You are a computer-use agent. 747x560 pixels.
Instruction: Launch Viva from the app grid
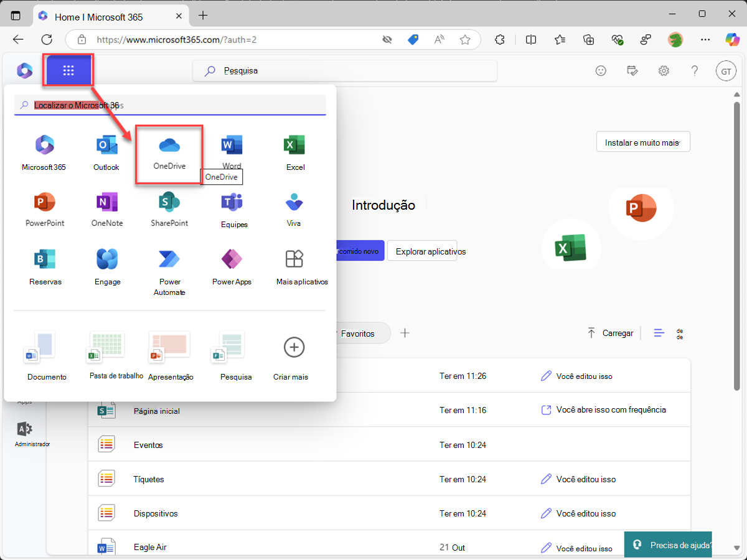(x=294, y=209)
